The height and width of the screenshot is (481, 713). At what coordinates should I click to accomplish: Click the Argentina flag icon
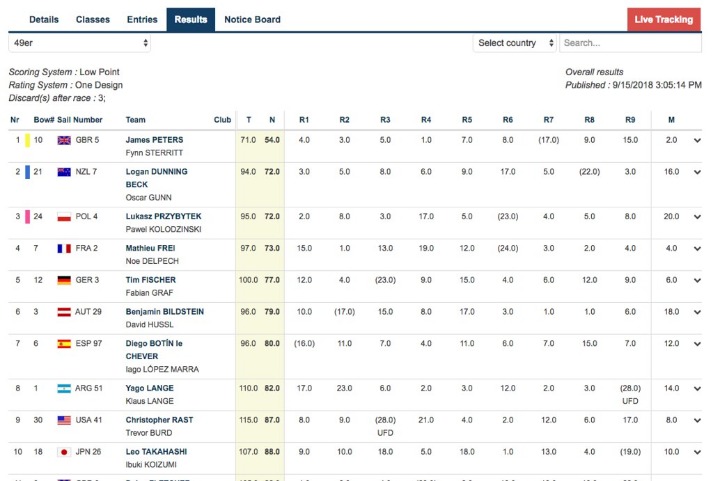click(65, 387)
